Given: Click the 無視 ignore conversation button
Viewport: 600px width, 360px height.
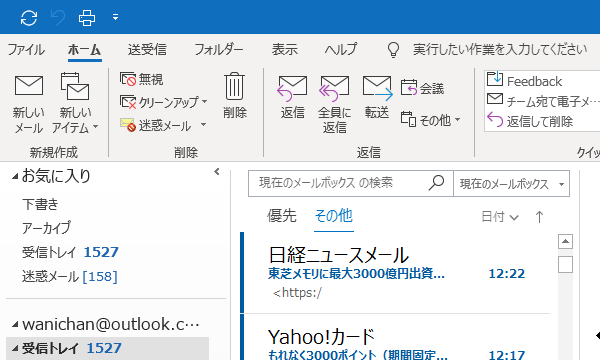Looking at the screenshot, I should click(141, 79).
